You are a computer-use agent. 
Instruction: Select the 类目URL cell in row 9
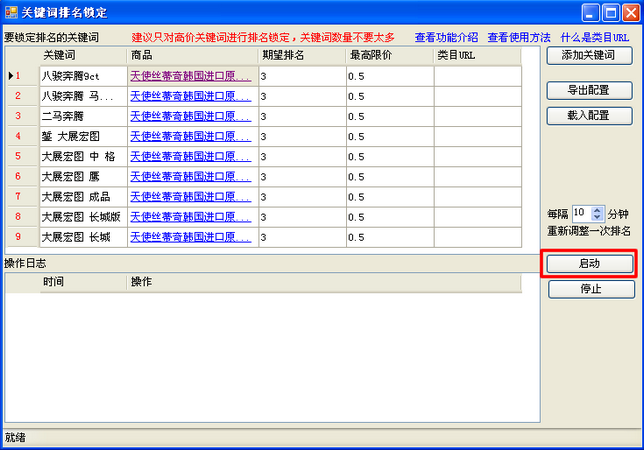click(x=477, y=237)
